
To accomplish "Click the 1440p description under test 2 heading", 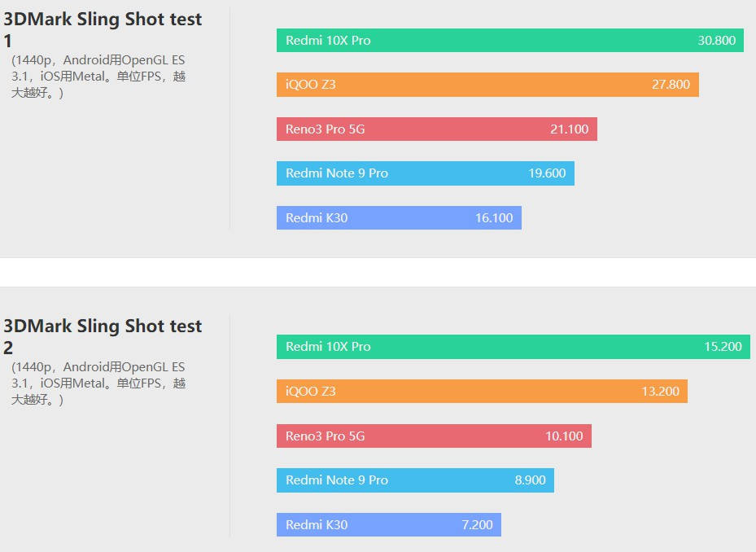I will (x=98, y=383).
